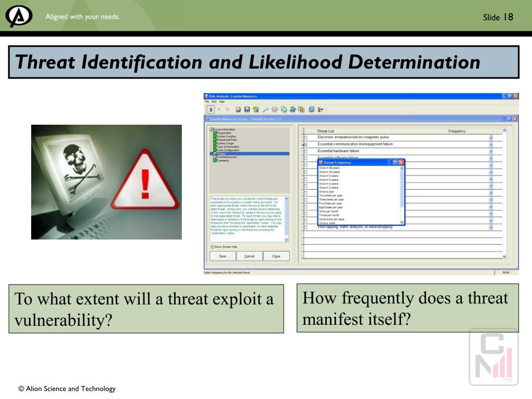This screenshot has width=532, height=399.
Task: Open frequency dropdown for Wire tapping row
Action: (491, 228)
